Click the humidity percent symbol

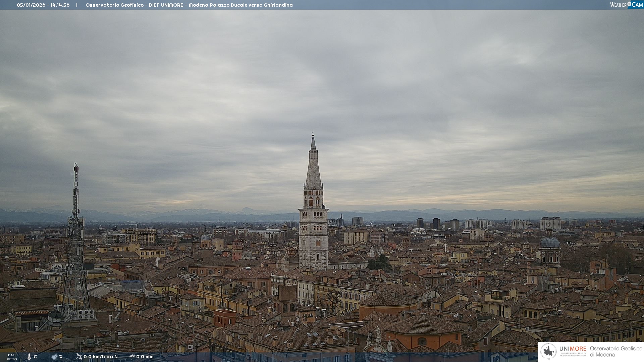61,357
